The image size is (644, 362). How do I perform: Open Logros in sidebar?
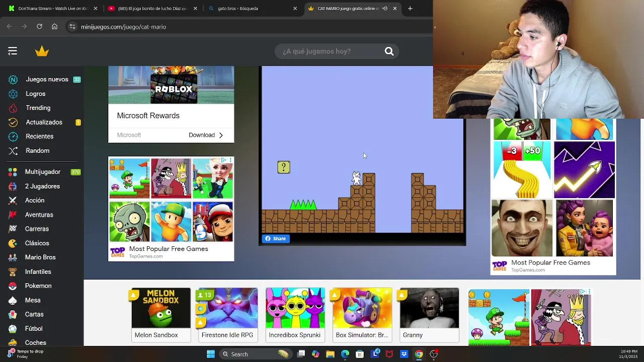[x=35, y=94]
